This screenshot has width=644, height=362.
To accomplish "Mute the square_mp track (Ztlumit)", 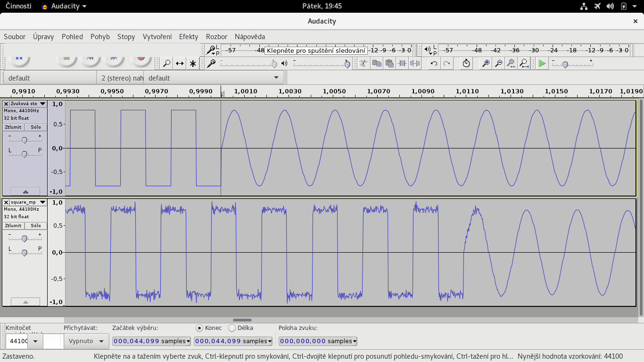I will [x=13, y=226].
